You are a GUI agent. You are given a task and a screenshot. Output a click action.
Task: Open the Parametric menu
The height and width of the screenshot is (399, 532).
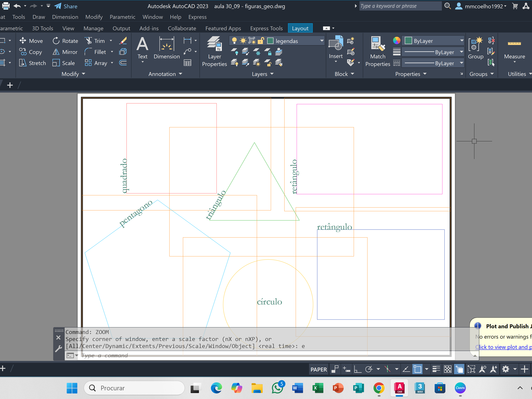pyautogui.click(x=122, y=17)
